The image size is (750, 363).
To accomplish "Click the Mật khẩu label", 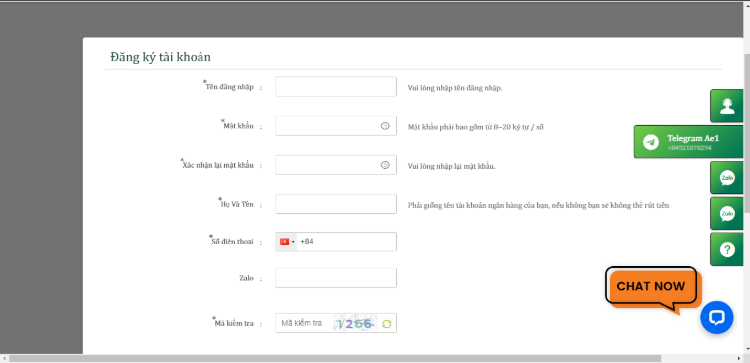I will tap(239, 126).
